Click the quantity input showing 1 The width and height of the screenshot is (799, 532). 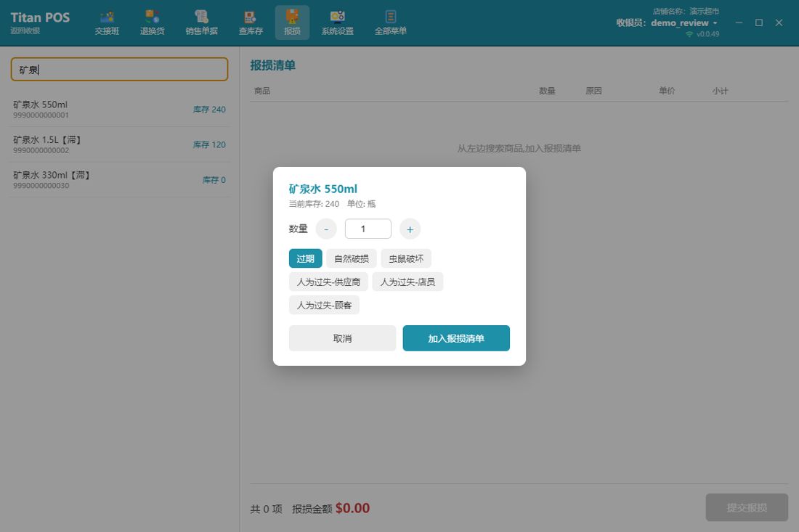click(368, 229)
